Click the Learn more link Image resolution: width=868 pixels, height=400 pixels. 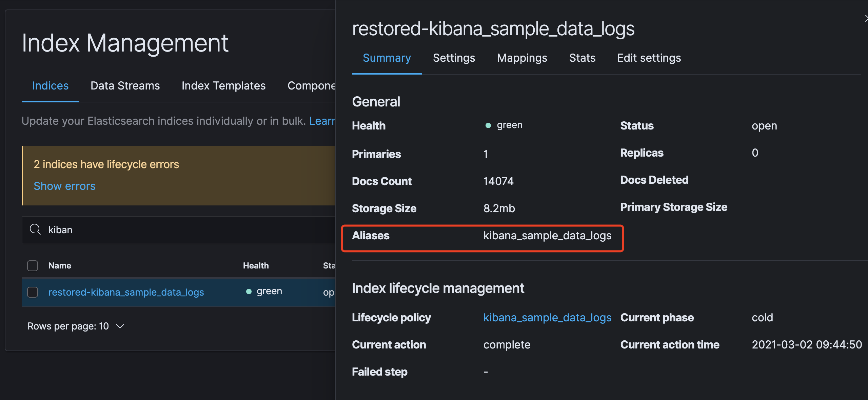click(x=322, y=121)
